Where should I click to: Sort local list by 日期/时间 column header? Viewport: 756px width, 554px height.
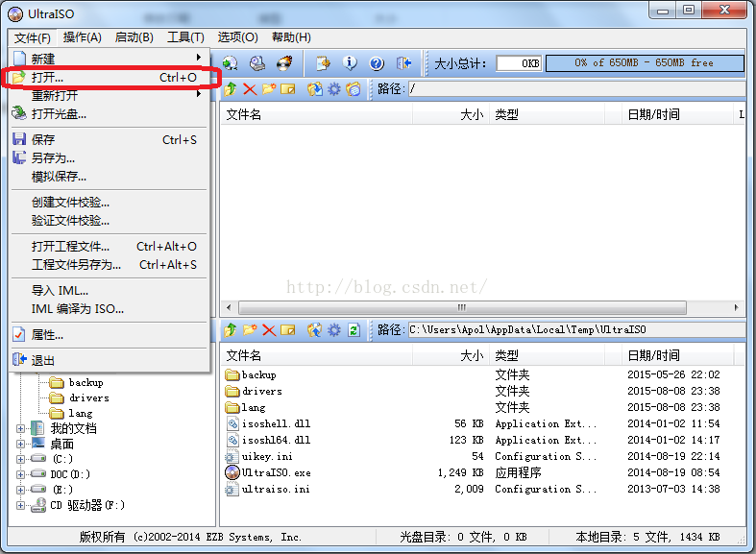click(x=677, y=355)
